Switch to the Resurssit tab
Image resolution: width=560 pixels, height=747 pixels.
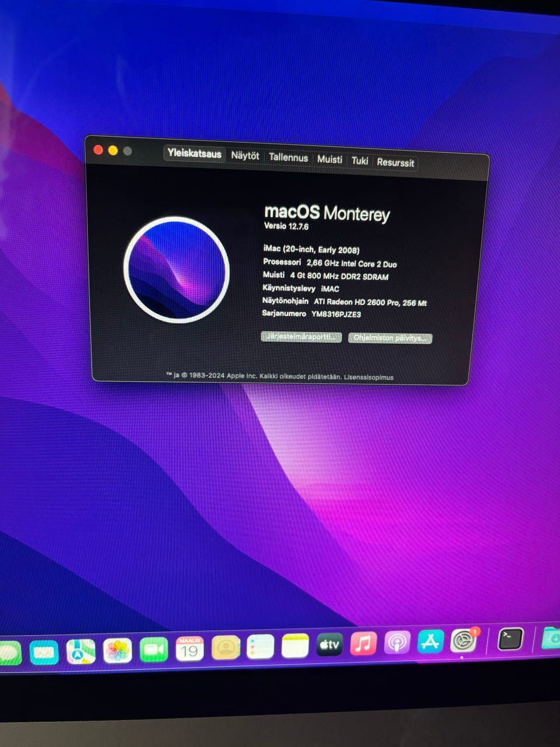coord(395,162)
